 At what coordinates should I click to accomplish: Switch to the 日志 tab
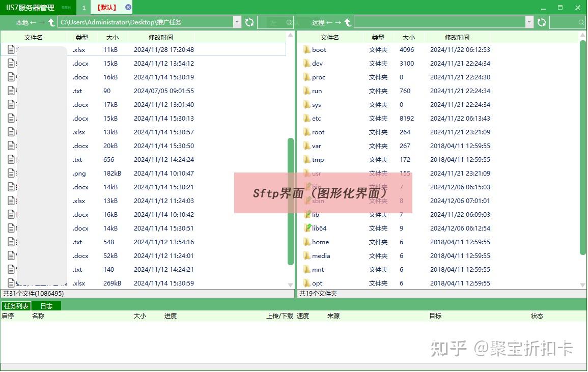46,306
